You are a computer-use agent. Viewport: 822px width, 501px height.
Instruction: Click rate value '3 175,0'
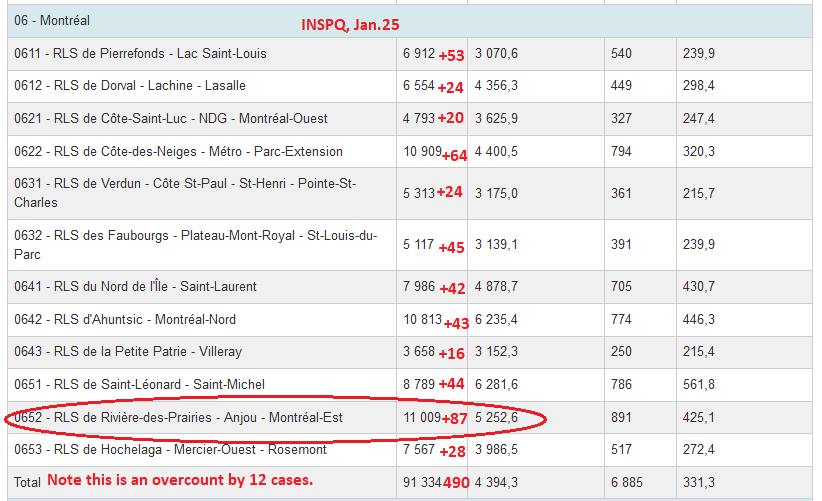[x=496, y=193]
